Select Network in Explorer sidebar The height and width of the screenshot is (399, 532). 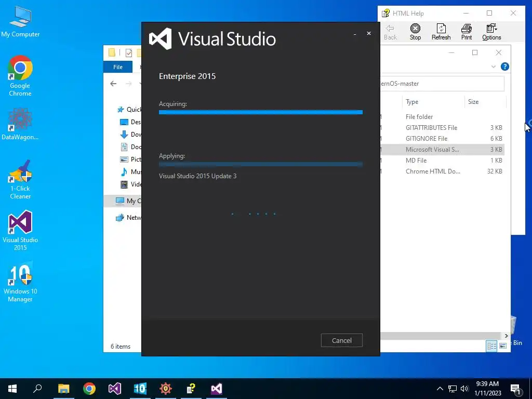click(x=128, y=218)
